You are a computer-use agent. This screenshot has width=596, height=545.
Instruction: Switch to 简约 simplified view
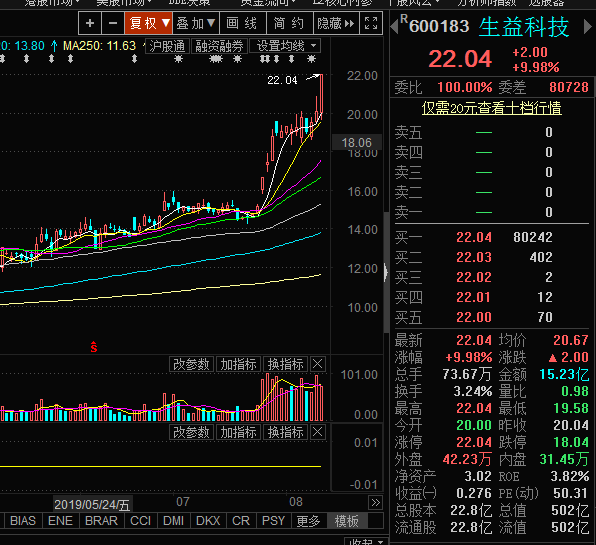[x=289, y=23]
